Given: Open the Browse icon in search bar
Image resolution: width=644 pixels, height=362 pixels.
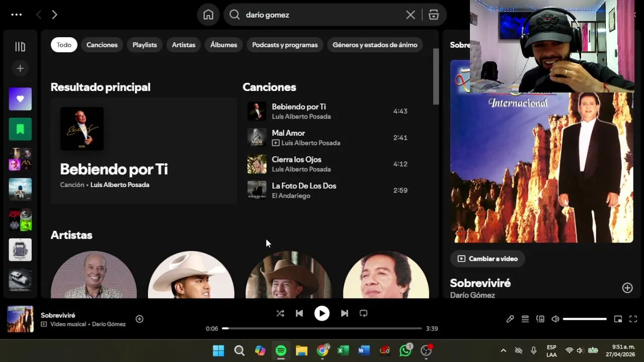Looking at the screenshot, I should pos(434,15).
